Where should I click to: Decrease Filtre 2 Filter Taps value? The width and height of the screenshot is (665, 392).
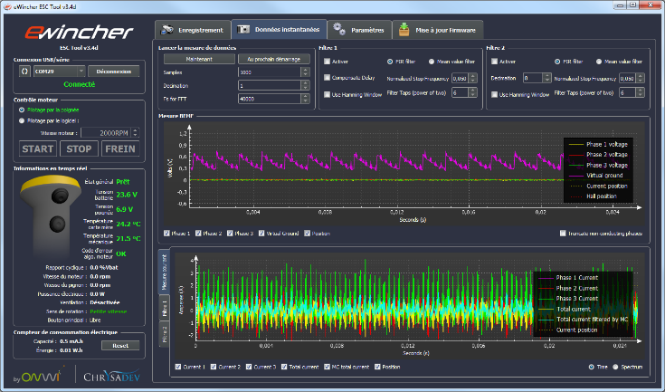[x=640, y=95]
